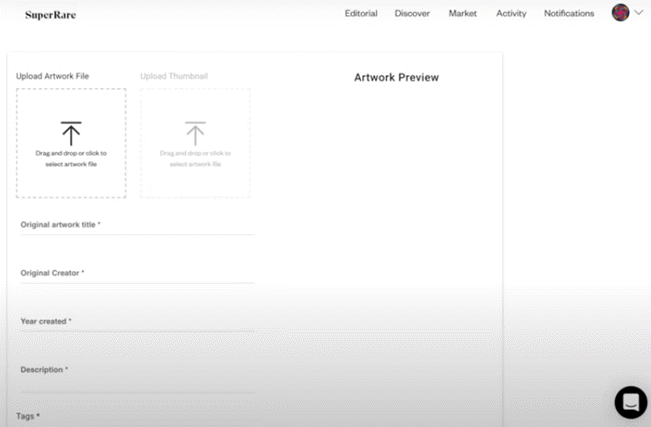Click the Tags field label
This screenshot has height=427, width=651.
point(28,415)
